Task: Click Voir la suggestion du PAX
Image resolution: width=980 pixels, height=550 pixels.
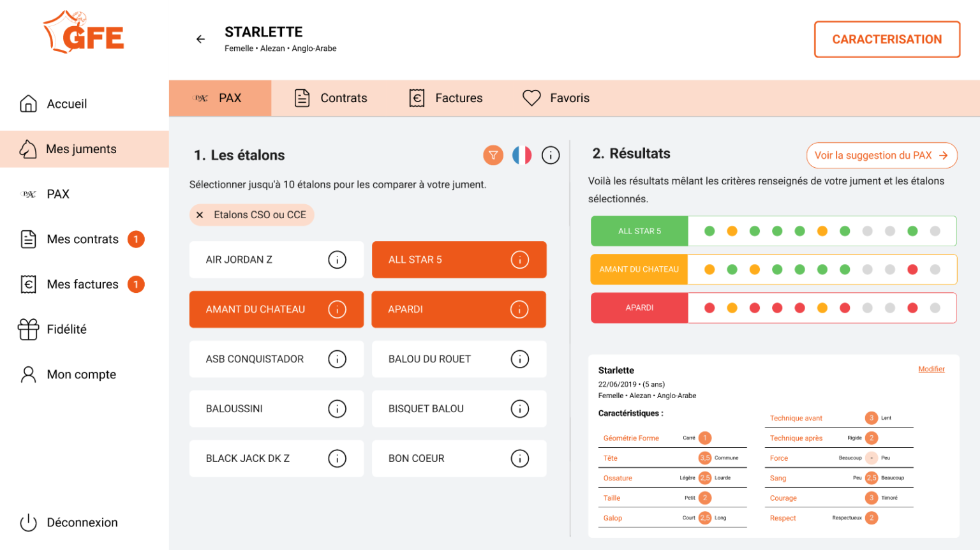Action: coord(881,156)
